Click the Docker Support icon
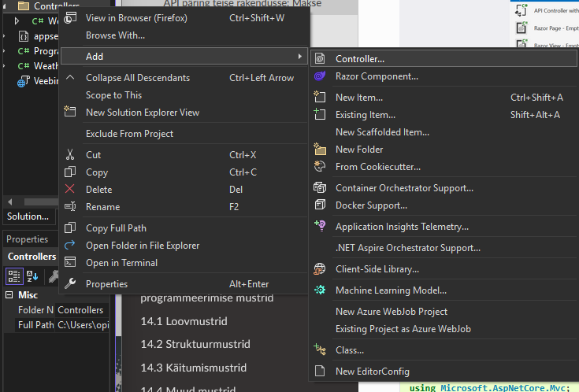Screen dimensions: 579x392 [320, 205]
